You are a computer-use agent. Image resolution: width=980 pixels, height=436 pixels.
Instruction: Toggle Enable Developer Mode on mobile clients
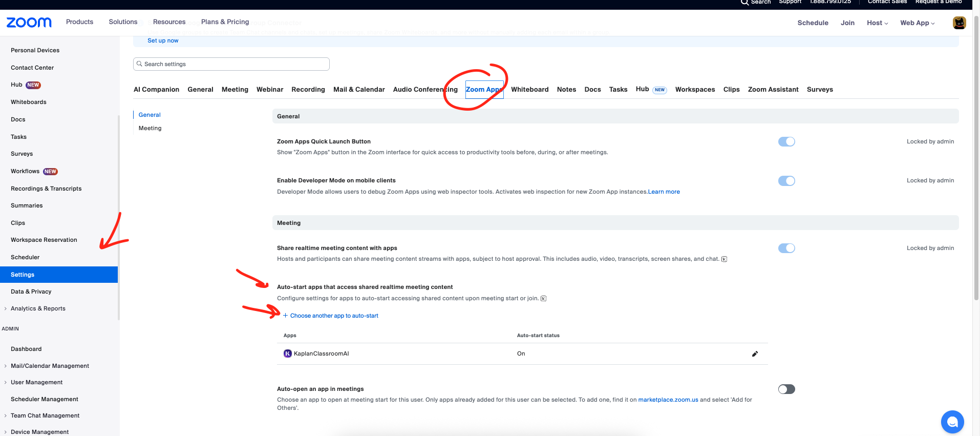pyautogui.click(x=786, y=181)
